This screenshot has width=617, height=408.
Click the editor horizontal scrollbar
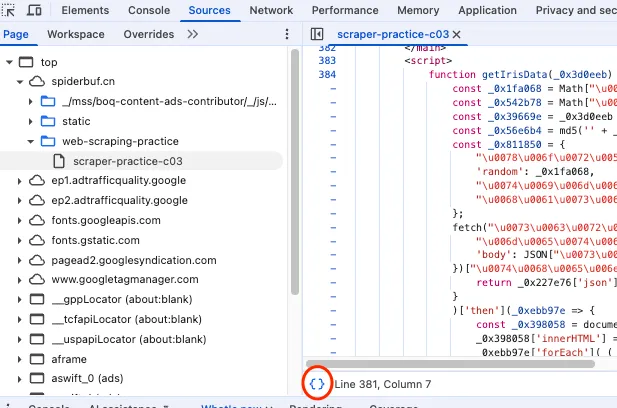[x=450, y=364]
